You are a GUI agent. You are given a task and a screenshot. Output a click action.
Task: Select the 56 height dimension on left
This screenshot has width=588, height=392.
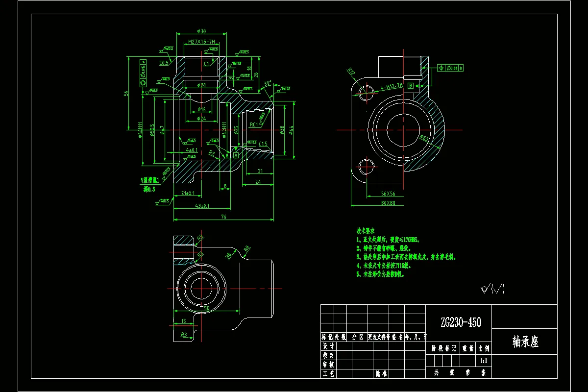[126, 93]
